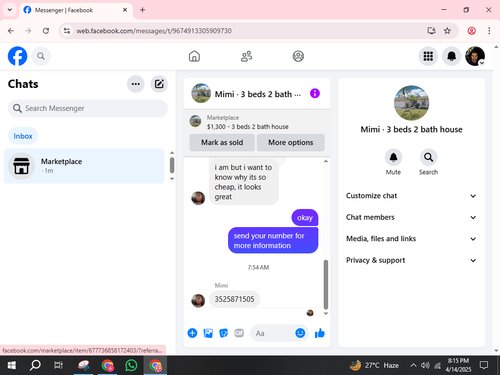Open Chrome three-dot menu

[x=489, y=31]
